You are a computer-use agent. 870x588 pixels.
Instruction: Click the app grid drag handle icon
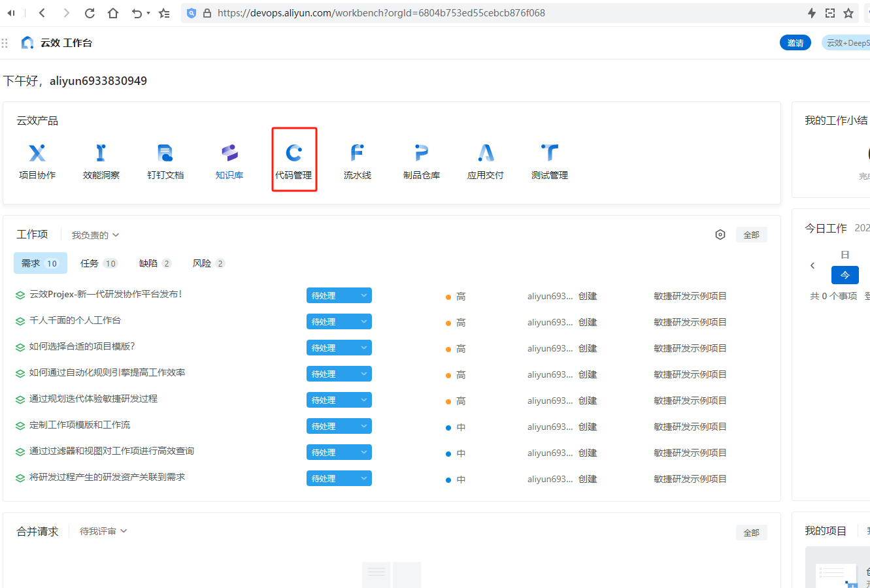[x=5, y=42]
